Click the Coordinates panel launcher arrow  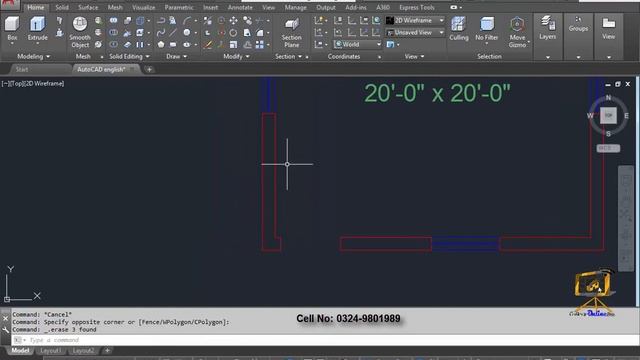[x=379, y=57]
